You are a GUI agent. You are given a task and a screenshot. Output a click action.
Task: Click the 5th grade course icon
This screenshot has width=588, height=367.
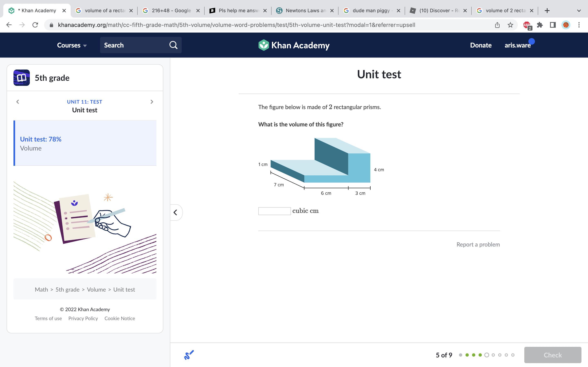tap(22, 78)
